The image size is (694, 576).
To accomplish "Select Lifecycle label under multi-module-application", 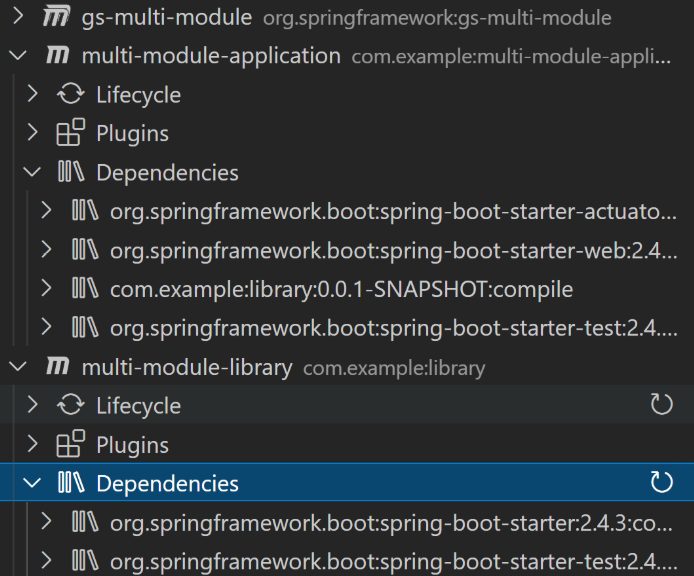I will click(139, 95).
